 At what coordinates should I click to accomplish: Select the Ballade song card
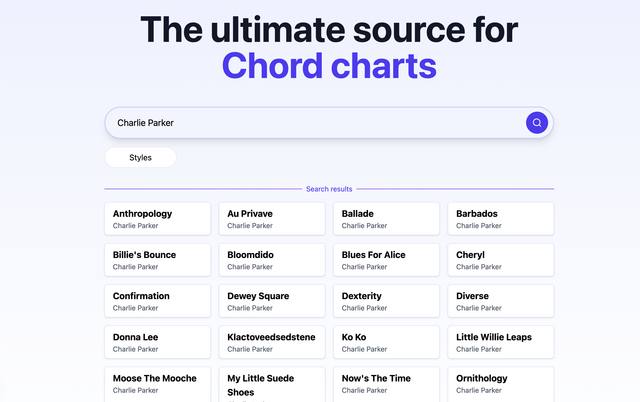point(386,219)
